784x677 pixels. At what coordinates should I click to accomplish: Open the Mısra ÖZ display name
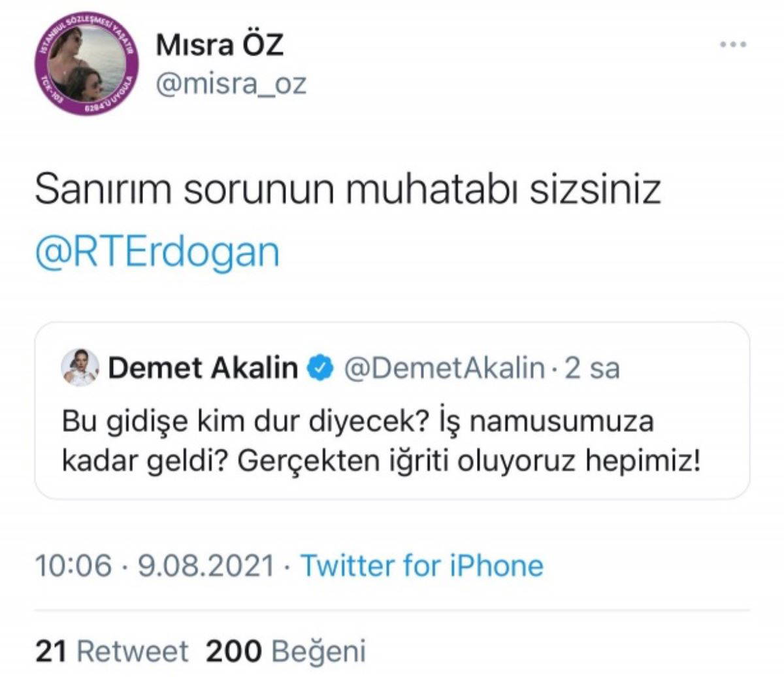(220, 44)
